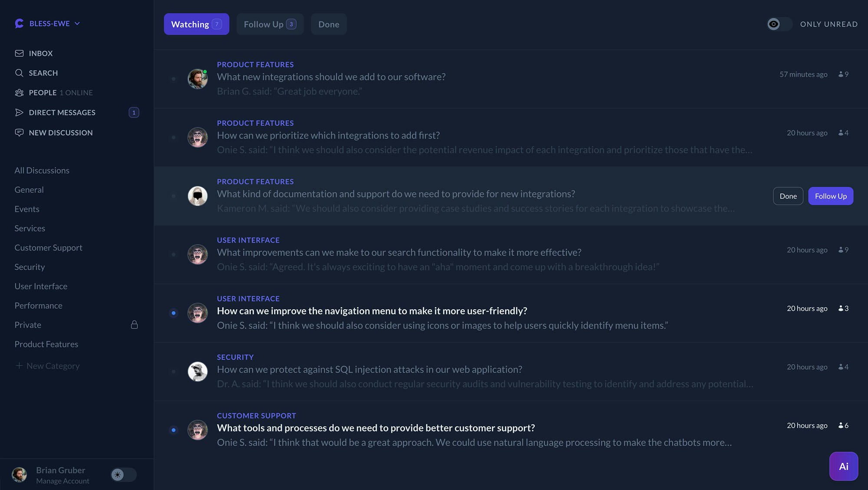
Task: Click the purple Follow Up button
Action: coord(830,196)
